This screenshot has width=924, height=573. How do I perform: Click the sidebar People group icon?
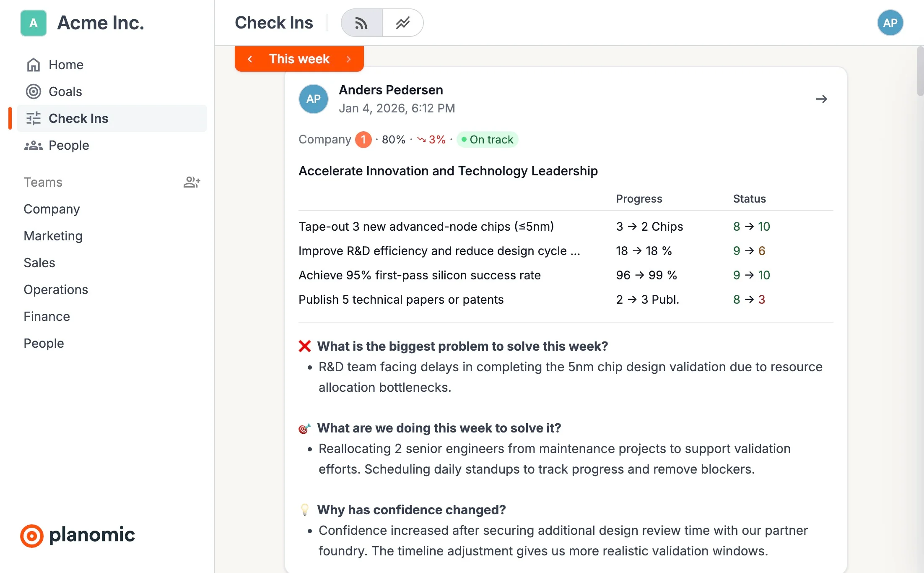(34, 145)
